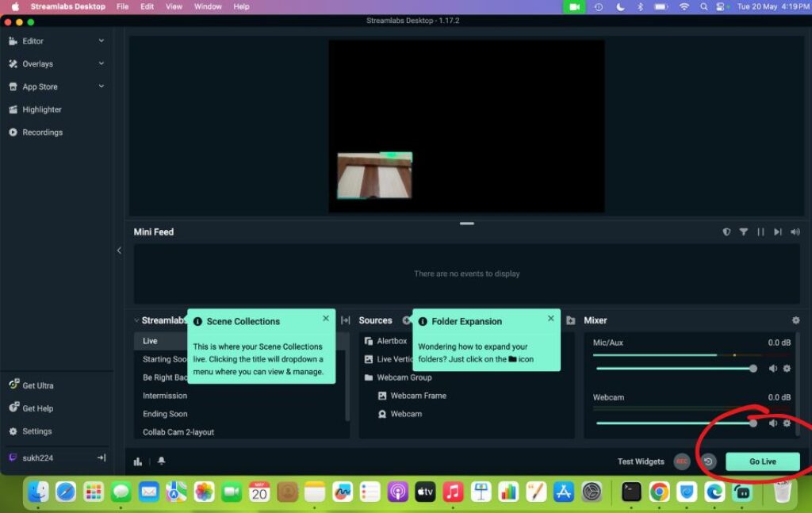Pause the Mini Feed alert queue
Viewport: 812px width, 513px height.
(760, 232)
